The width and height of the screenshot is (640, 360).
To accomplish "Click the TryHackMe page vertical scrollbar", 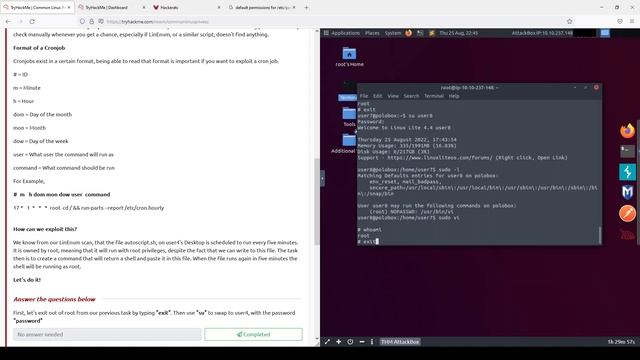I will coord(317,201).
